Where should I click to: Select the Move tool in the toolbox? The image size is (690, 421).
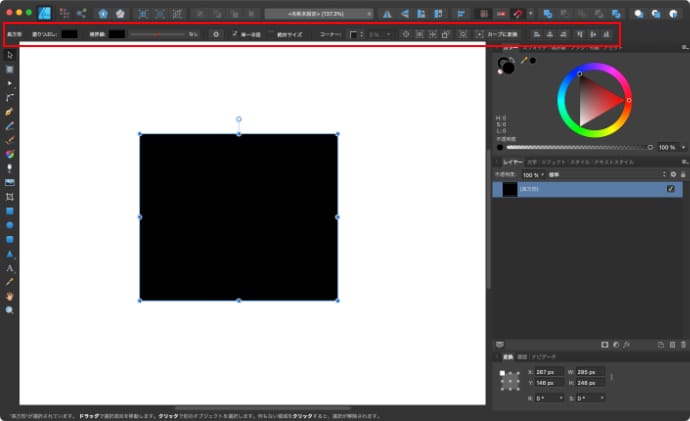point(10,55)
